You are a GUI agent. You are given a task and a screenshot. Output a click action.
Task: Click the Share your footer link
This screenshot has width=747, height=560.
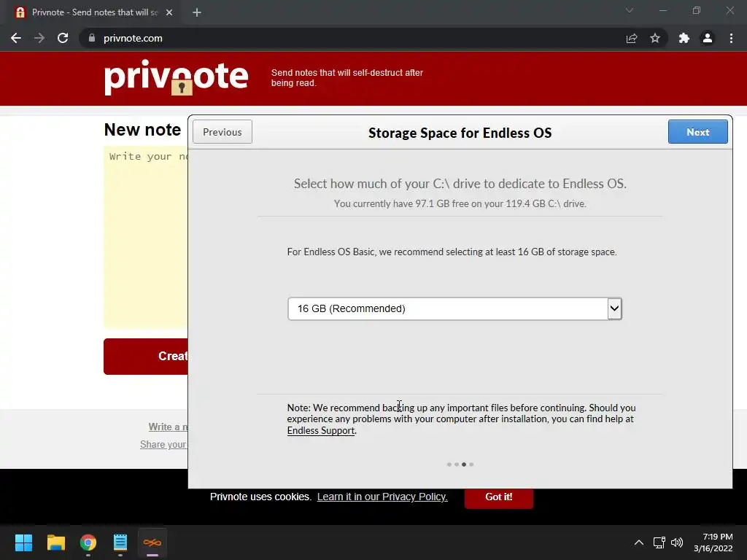point(163,444)
